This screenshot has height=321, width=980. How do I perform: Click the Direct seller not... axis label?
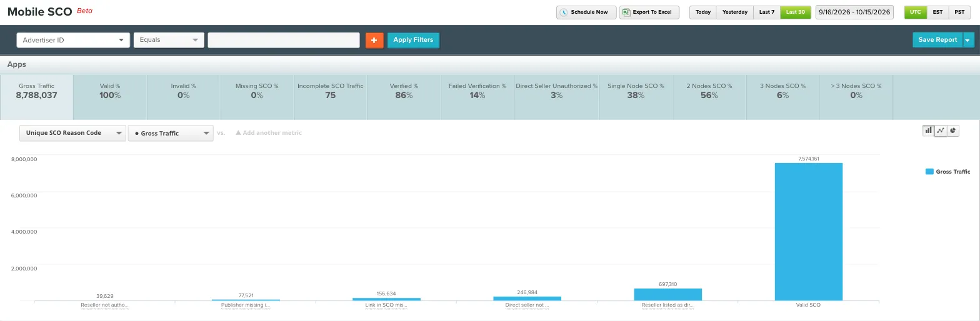click(527, 305)
